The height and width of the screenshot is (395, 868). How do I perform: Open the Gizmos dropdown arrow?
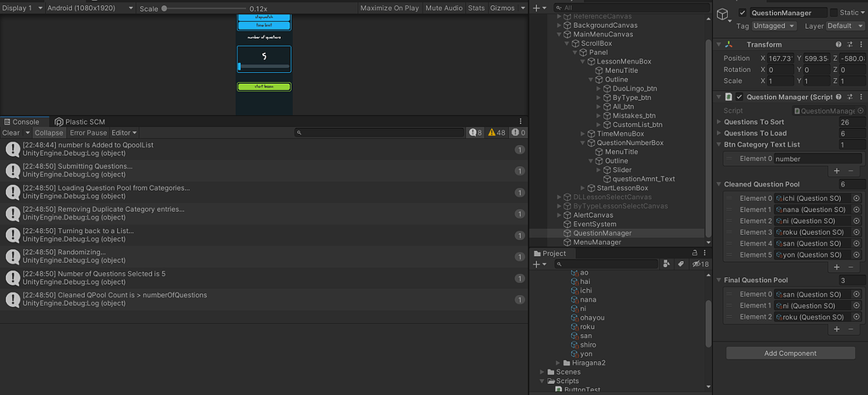point(522,8)
